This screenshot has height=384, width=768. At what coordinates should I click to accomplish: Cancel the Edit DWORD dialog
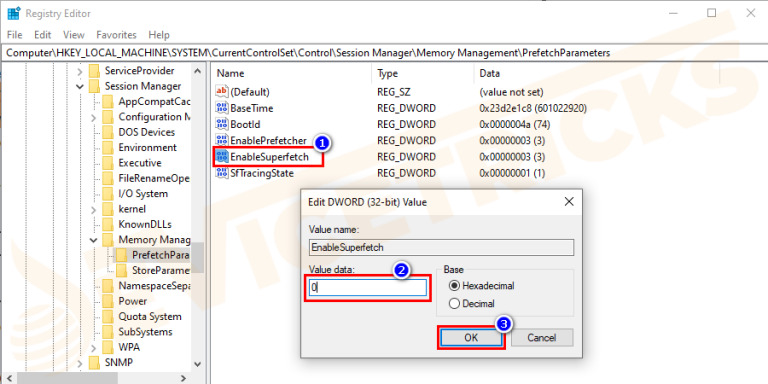tap(542, 337)
